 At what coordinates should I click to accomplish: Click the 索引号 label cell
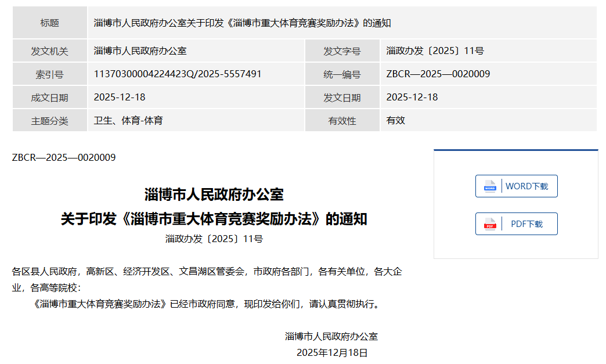pos(49,74)
